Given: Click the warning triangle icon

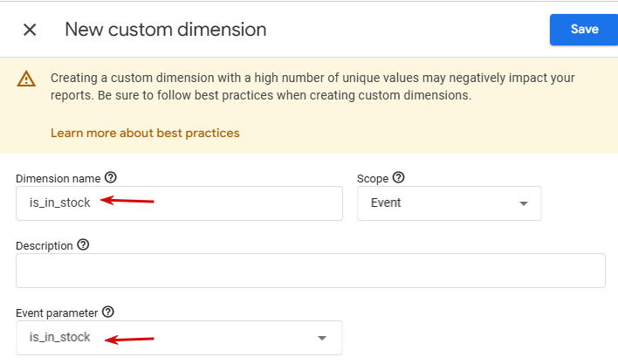Looking at the screenshot, I should click(x=26, y=79).
